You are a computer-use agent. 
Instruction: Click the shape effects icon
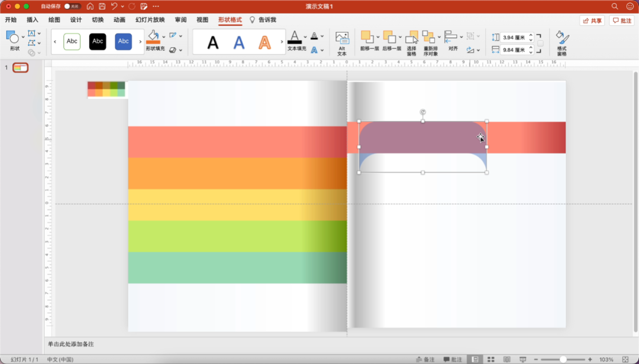(x=173, y=50)
